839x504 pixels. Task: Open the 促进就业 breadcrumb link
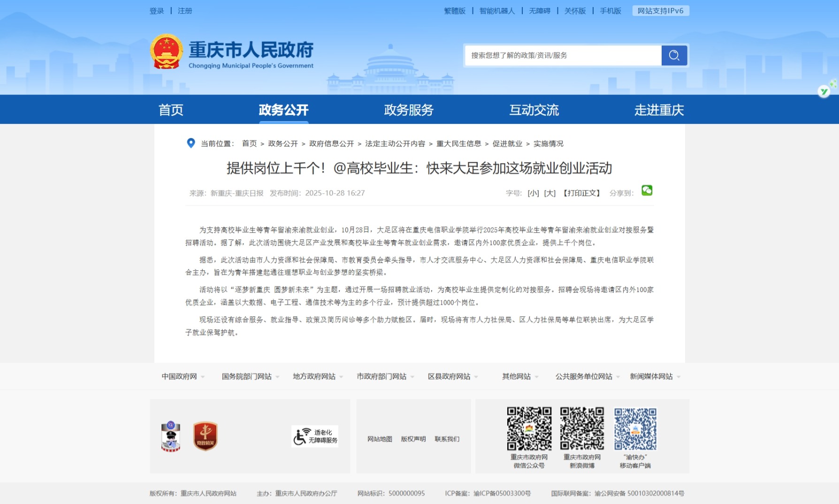507,144
